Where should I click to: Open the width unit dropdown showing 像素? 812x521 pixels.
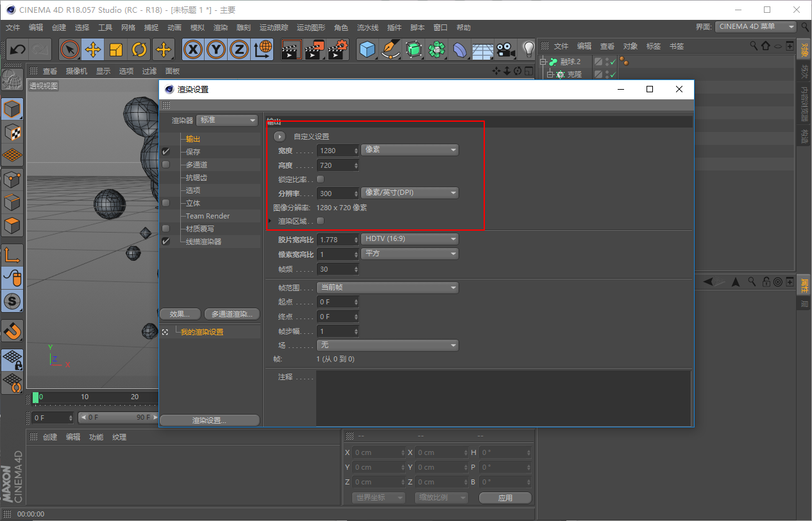(x=410, y=150)
